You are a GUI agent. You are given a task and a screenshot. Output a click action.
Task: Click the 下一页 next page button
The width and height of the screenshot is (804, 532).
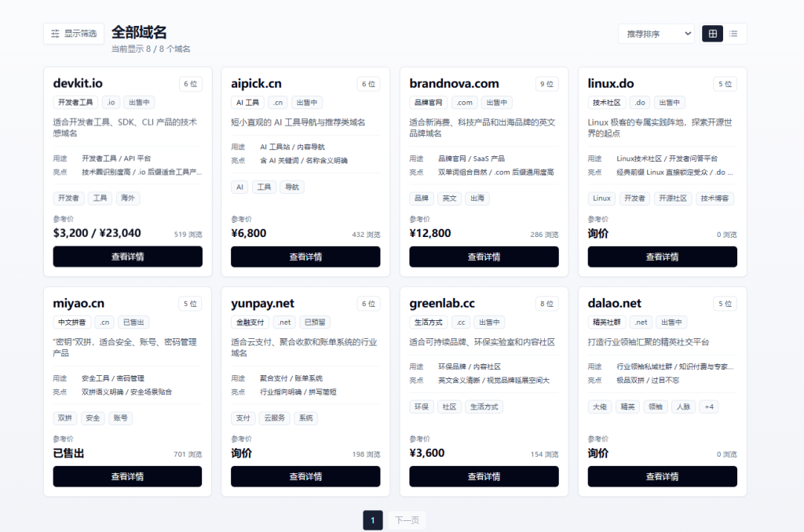407,520
